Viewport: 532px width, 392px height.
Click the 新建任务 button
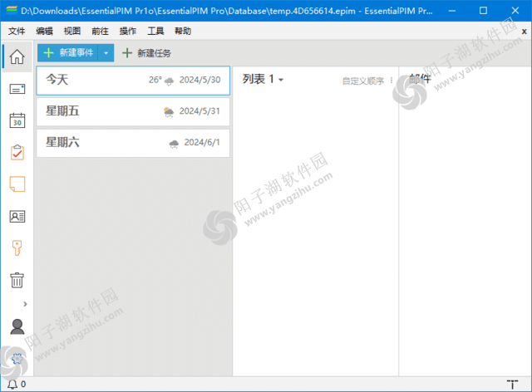(146, 53)
